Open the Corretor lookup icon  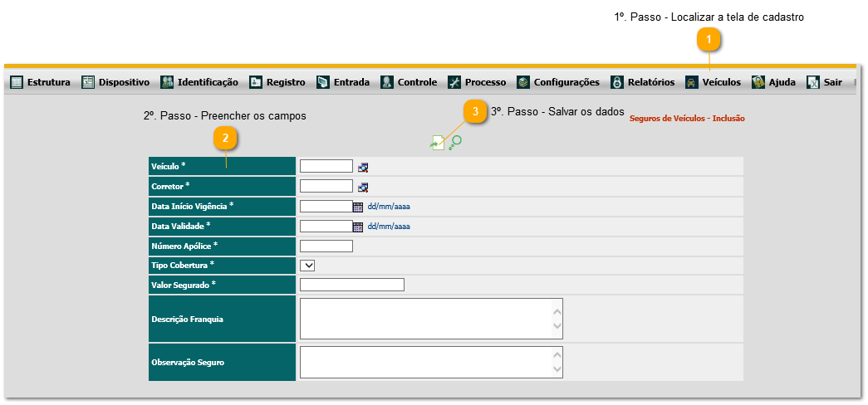coord(363,187)
